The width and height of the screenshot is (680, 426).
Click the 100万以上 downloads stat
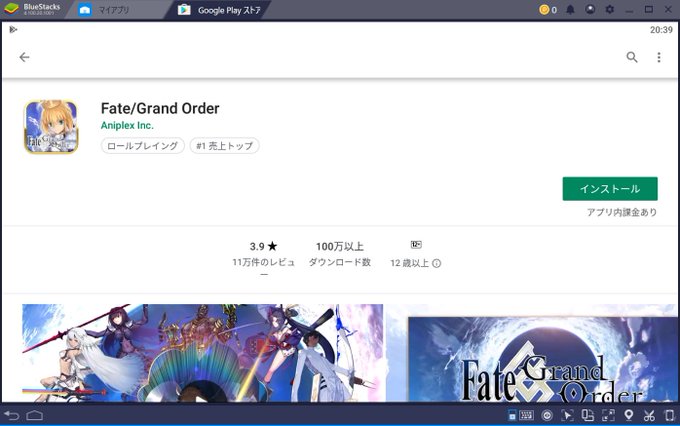click(x=340, y=254)
